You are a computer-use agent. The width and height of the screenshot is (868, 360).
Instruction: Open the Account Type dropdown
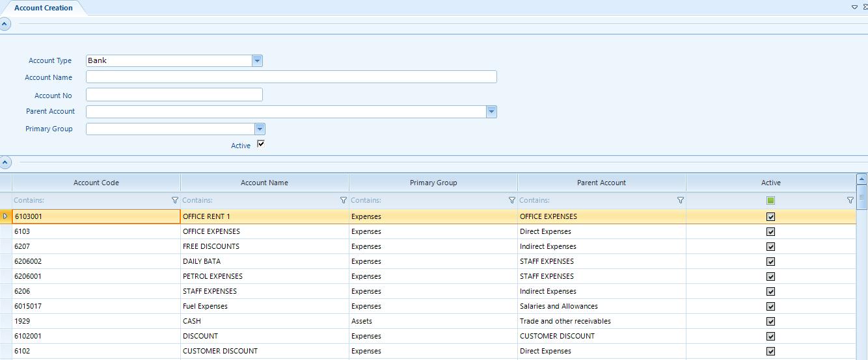257,60
